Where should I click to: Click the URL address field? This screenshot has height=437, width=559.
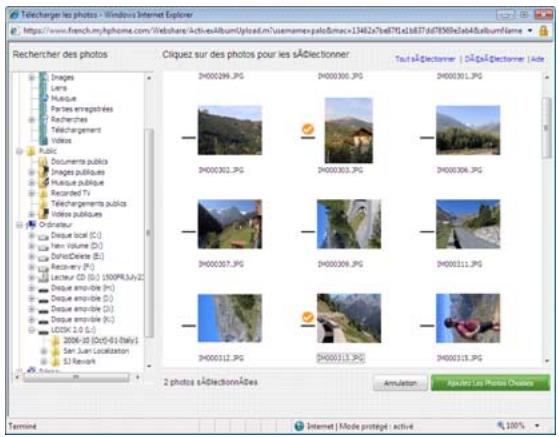pyautogui.click(x=272, y=31)
